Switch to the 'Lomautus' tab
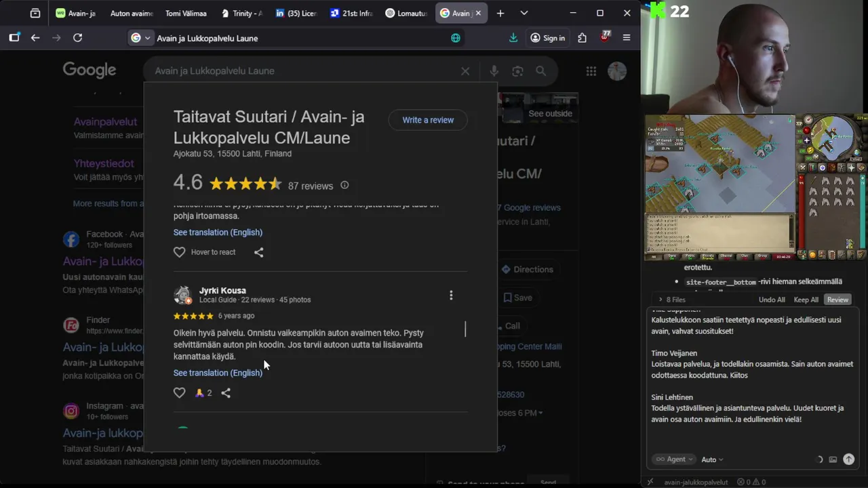The image size is (868, 488). (x=405, y=13)
